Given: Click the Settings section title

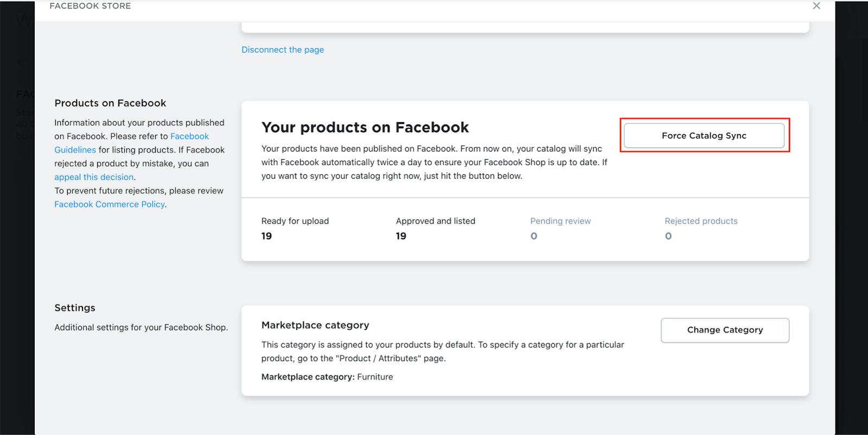Looking at the screenshot, I should 75,308.
